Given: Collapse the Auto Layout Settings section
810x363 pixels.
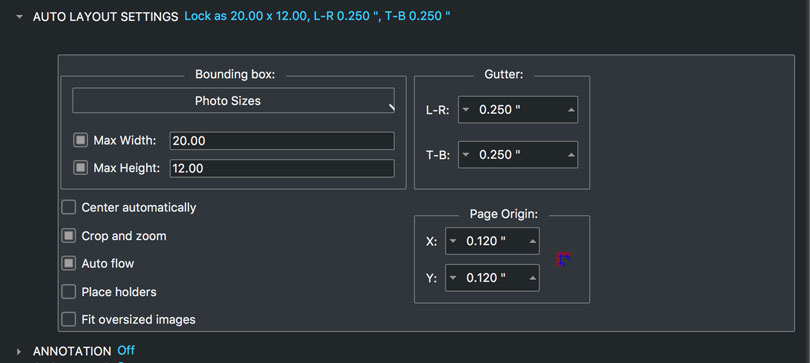Looking at the screenshot, I should (x=20, y=17).
